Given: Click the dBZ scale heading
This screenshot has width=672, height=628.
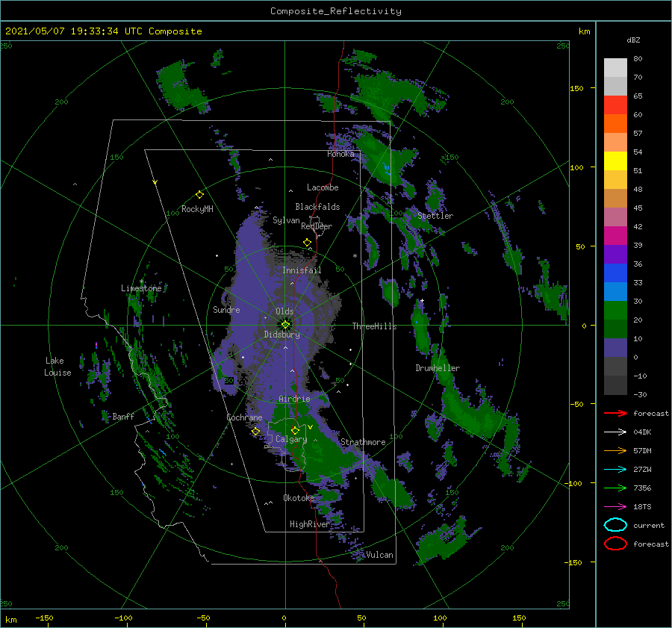Looking at the screenshot, I should pos(633,40).
